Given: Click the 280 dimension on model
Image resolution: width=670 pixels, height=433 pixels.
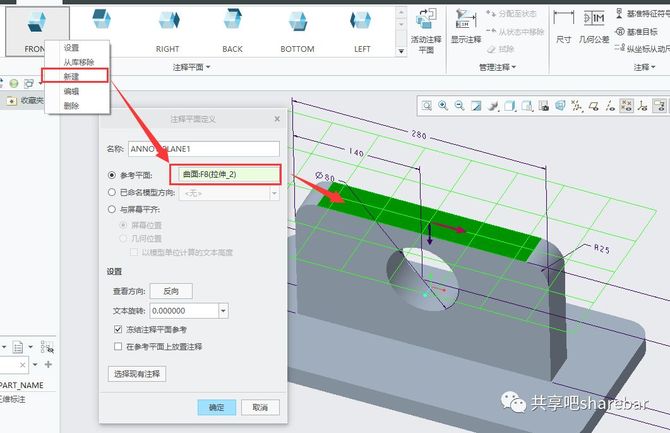Looking at the screenshot, I should click(419, 135).
